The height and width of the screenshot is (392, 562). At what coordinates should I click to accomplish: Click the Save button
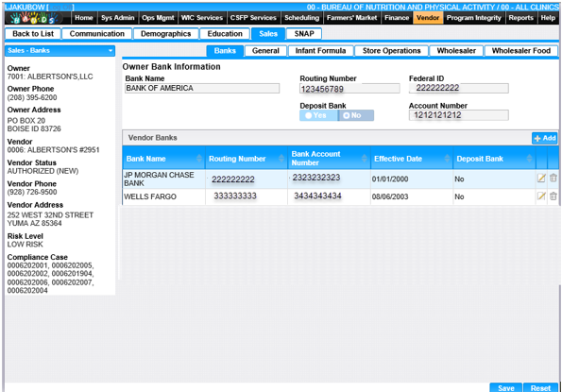pos(505,387)
